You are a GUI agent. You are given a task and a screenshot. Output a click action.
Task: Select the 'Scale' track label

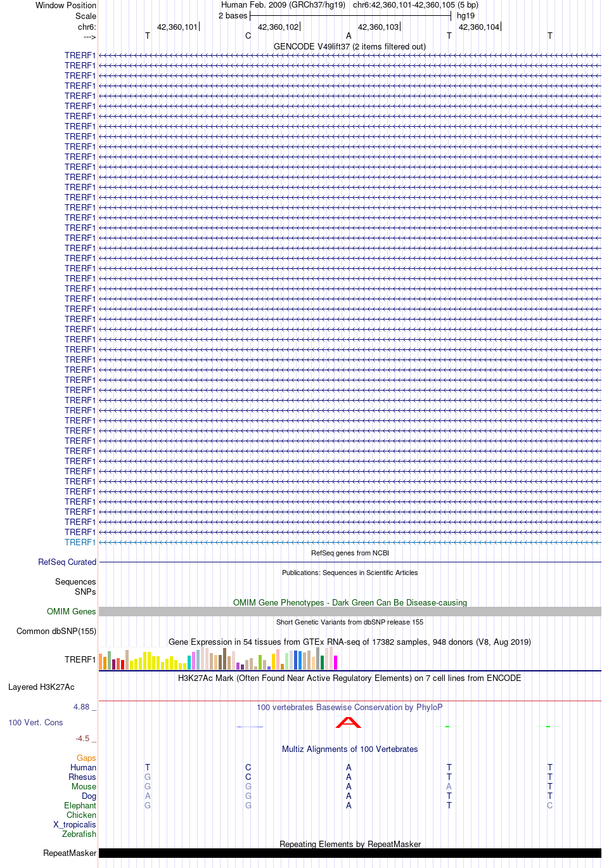click(86, 16)
